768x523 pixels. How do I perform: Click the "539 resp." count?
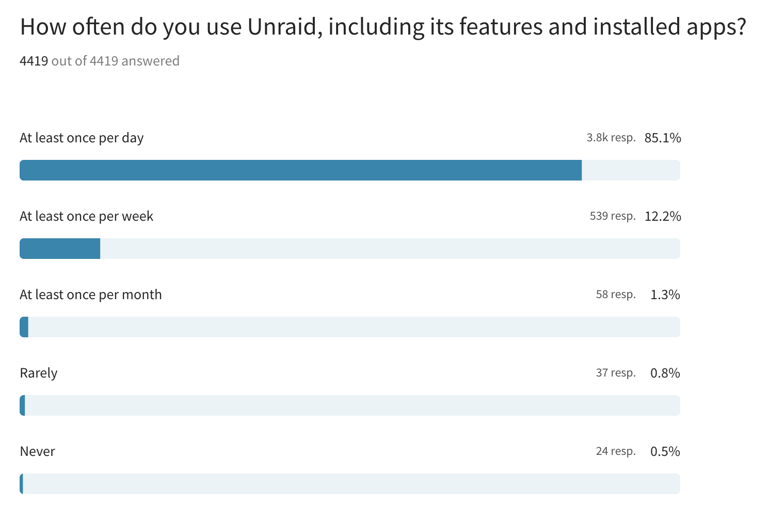(x=612, y=216)
